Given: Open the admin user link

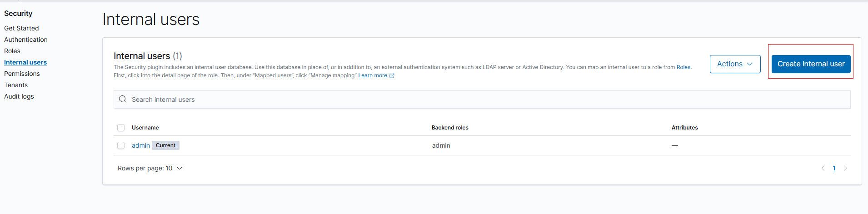Looking at the screenshot, I should pyautogui.click(x=140, y=145).
